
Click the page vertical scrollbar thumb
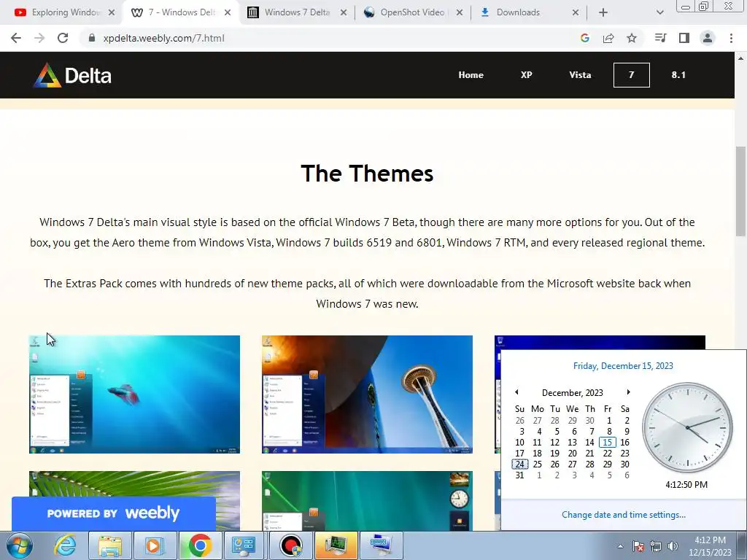click(740, 190)
